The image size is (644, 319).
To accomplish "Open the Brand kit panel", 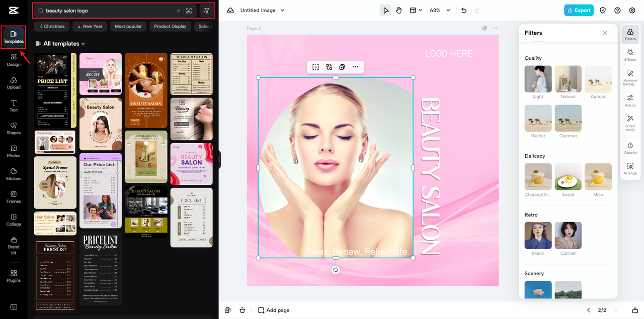I will [14, 246].
